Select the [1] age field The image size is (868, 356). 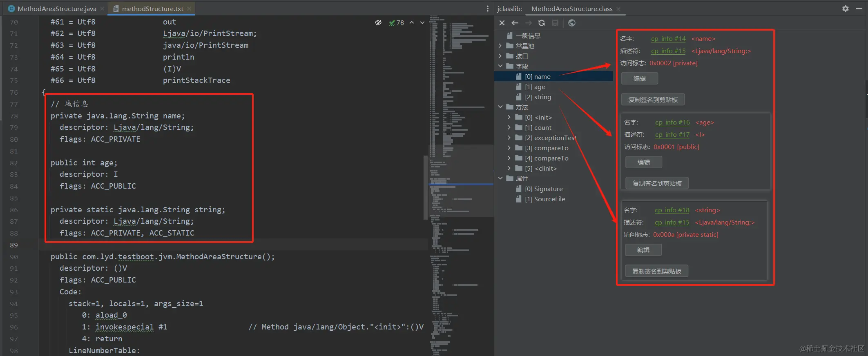click(x=535, y=87)
